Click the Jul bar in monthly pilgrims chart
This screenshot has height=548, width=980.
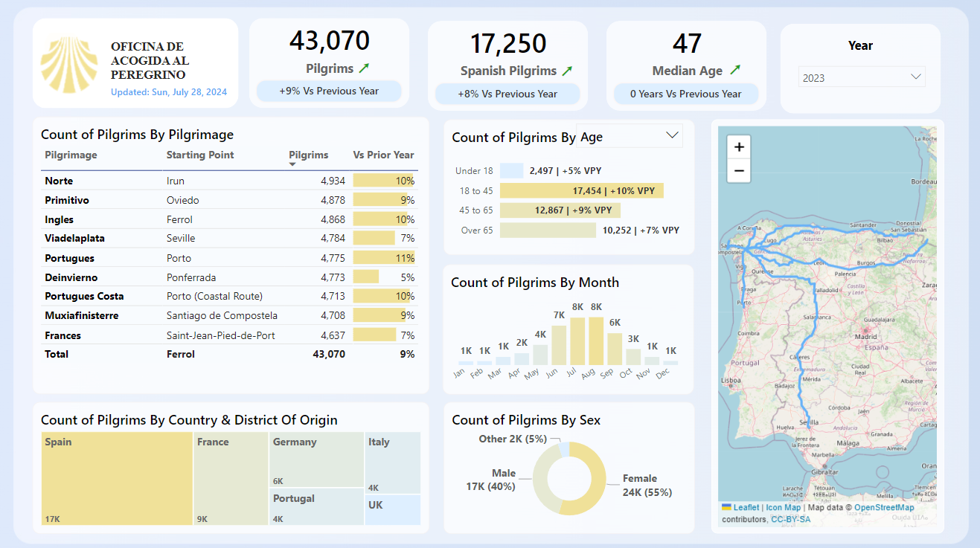coord(577,342)
